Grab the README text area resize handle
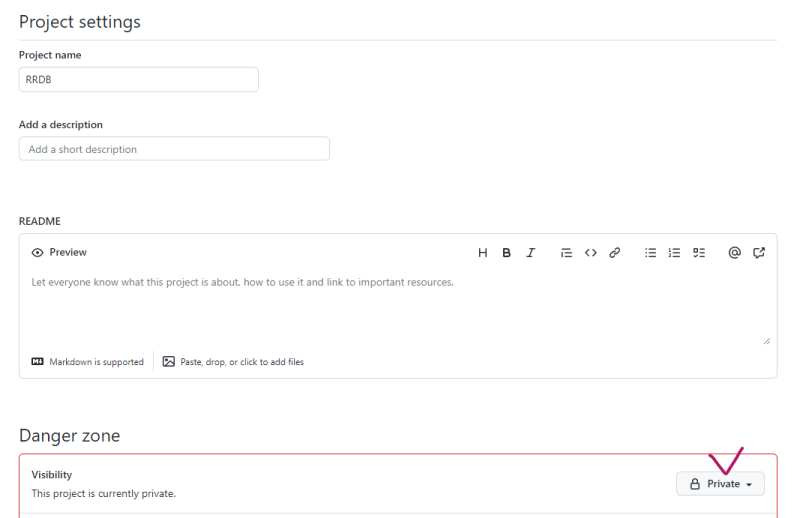This screenshot has height=518, width=800. 767,341
